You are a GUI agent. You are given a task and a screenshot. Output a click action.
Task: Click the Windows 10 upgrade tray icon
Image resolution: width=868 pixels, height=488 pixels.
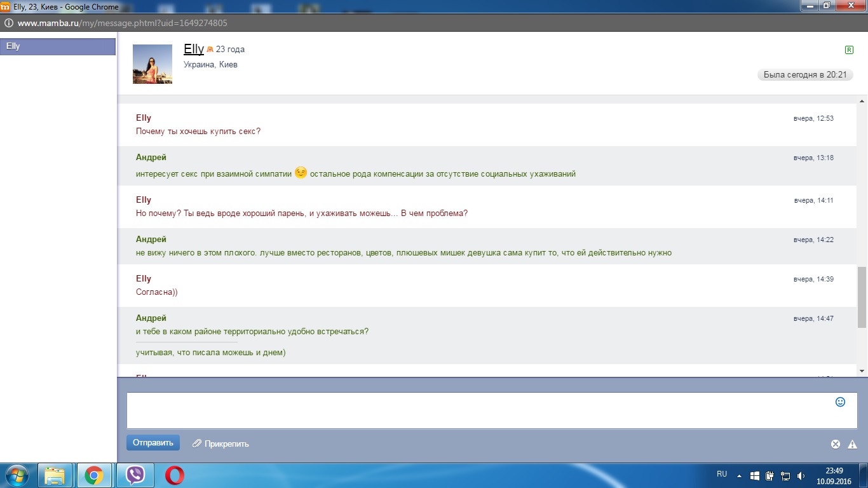755,475
